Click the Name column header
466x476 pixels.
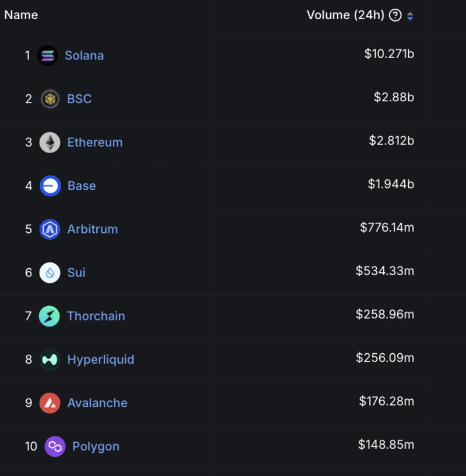click(x=21, y=15)
